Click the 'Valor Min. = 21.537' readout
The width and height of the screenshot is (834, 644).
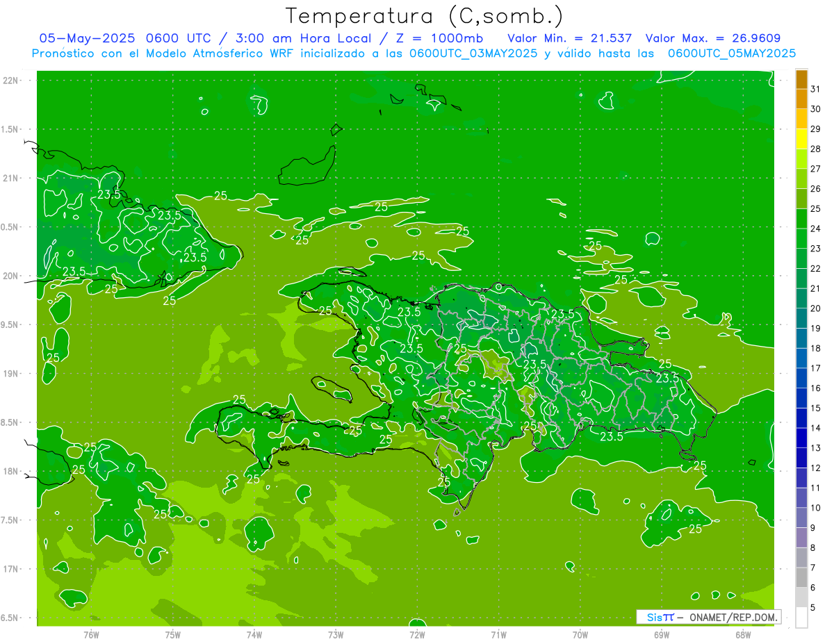pyautogui.click(x=570, y=38)
